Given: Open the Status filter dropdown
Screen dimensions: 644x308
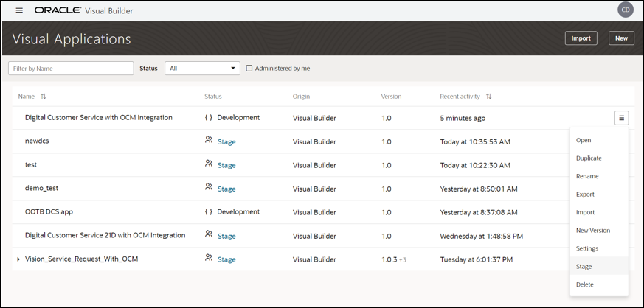Looking at the screenshot, I should (202, 69).
